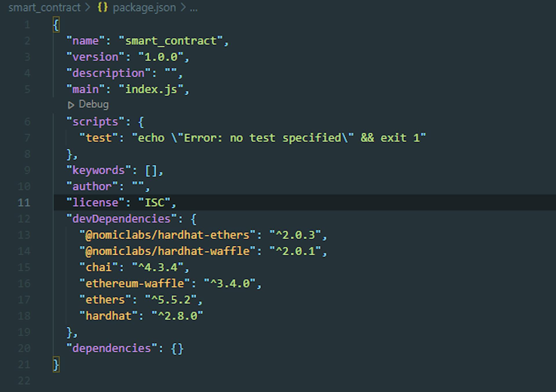Click the hardhat version "^2.8.0" value
The height and width of the screenshot is (392, 556).
tap(177, 316)
